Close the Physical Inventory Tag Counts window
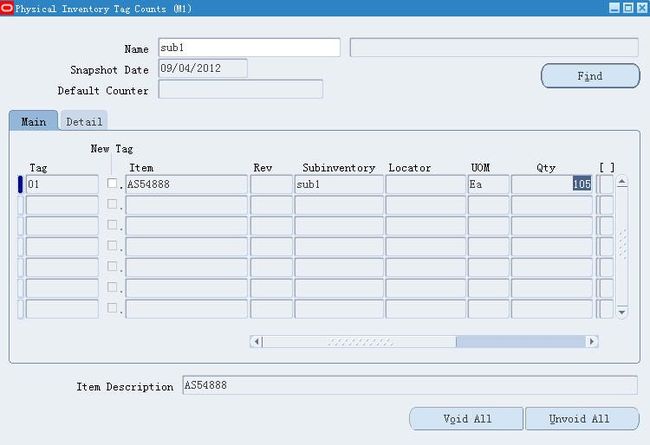Viewport: 650px width, 445px height. click(x=643, y=8)
